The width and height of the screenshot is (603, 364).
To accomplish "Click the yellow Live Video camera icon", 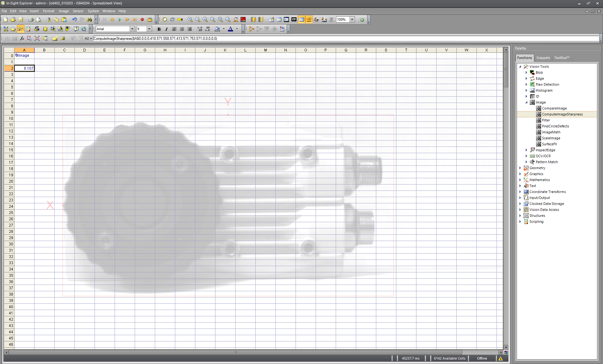I will 180,19.
